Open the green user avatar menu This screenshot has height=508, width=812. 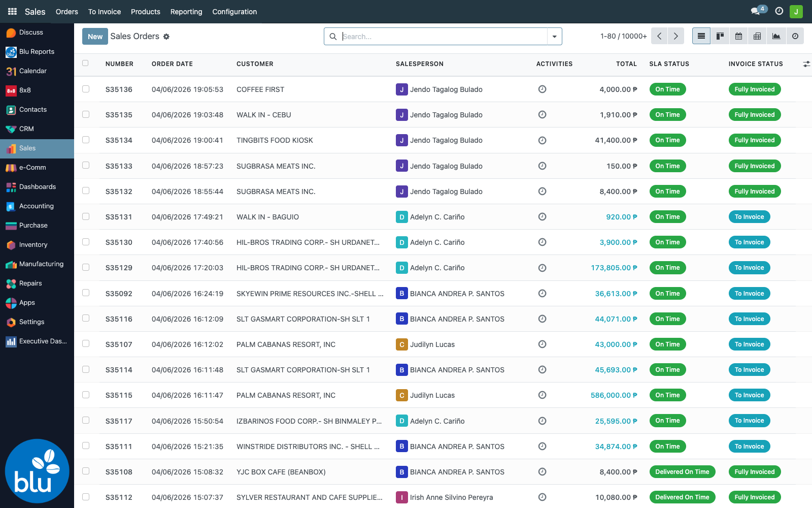796,11
